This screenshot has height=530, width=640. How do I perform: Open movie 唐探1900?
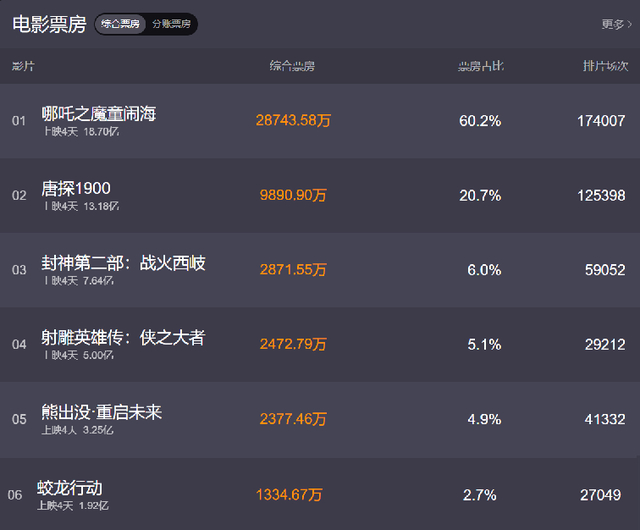(76, 188)
